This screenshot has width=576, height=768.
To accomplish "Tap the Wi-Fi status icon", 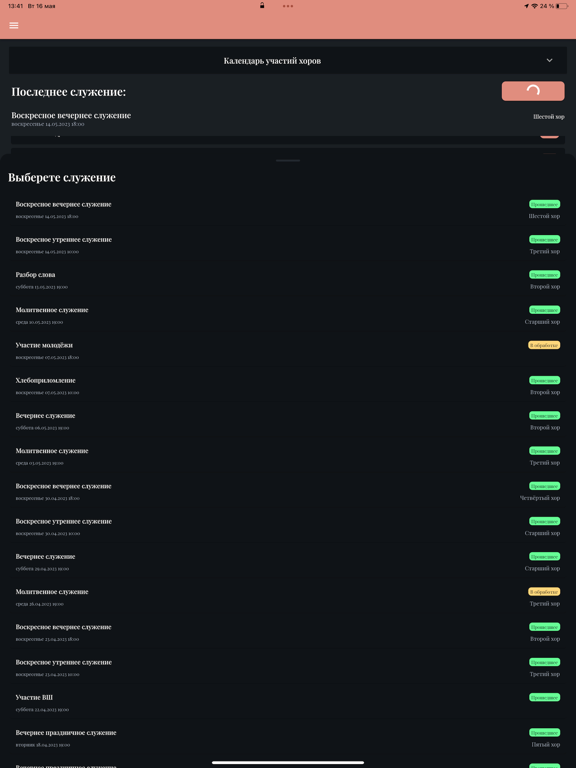I will (534, 6).
